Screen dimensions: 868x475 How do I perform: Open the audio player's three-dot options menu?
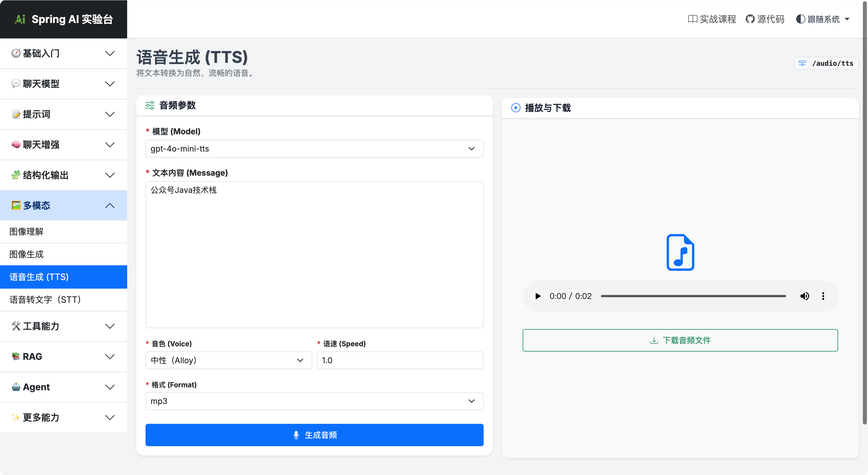pyautogui.click(x=823, y=296)
